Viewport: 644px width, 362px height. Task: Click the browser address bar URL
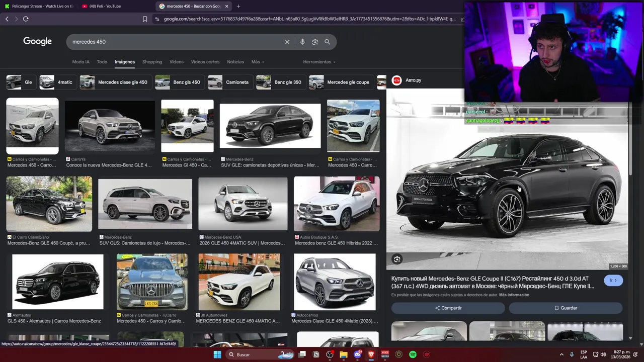pyautogui.click(x=309, y=19)
